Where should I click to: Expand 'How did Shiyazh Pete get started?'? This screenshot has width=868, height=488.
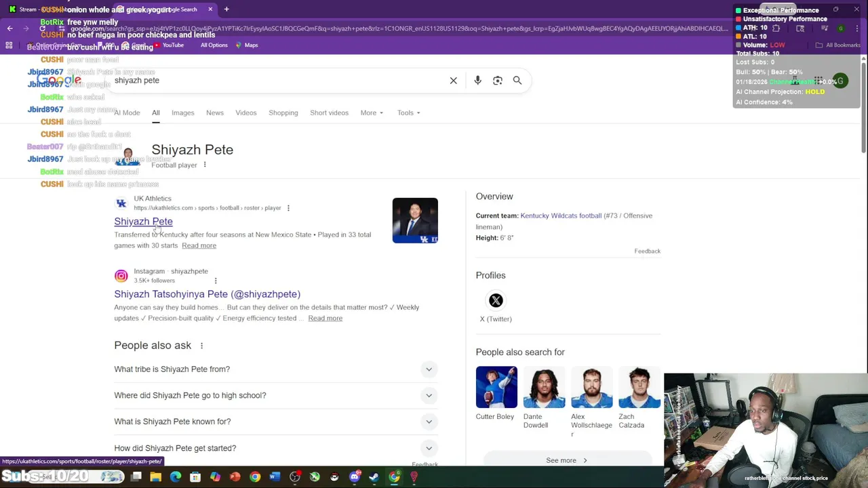[276, 448]
